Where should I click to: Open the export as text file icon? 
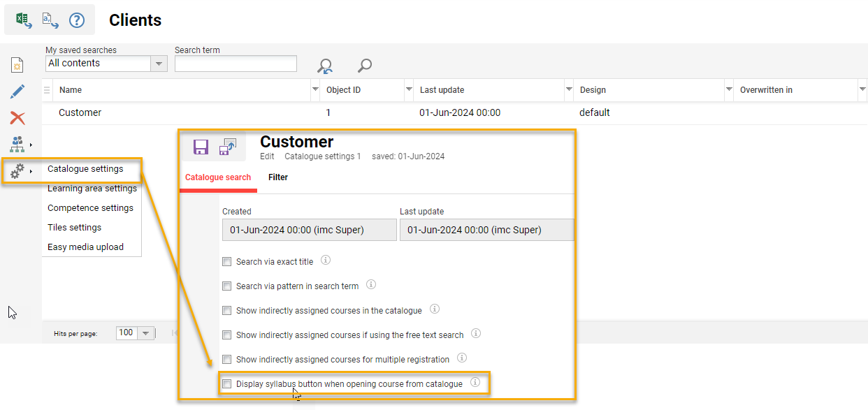[48, 19]
